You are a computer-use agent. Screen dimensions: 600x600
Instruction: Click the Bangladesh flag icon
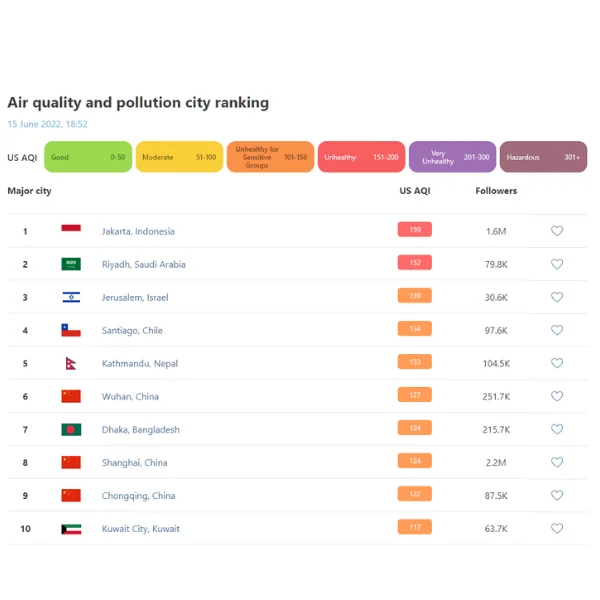click(71, 429)
